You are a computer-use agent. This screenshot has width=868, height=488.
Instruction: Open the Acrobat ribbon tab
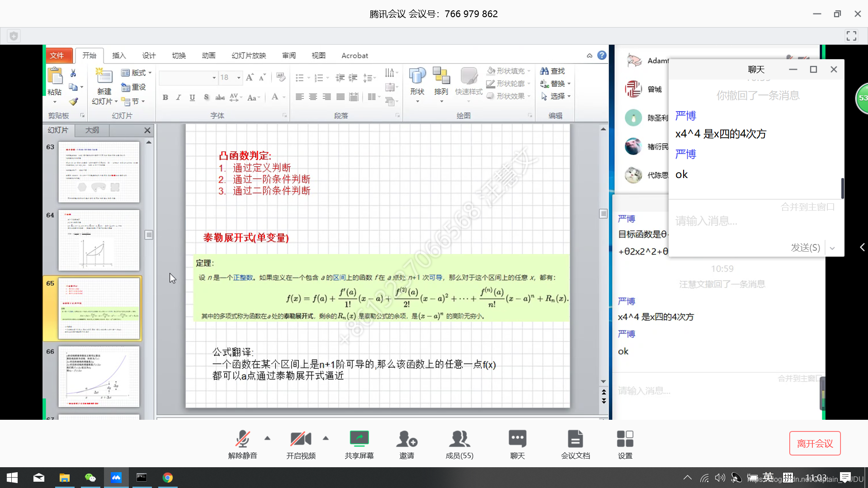coord(354,56)
